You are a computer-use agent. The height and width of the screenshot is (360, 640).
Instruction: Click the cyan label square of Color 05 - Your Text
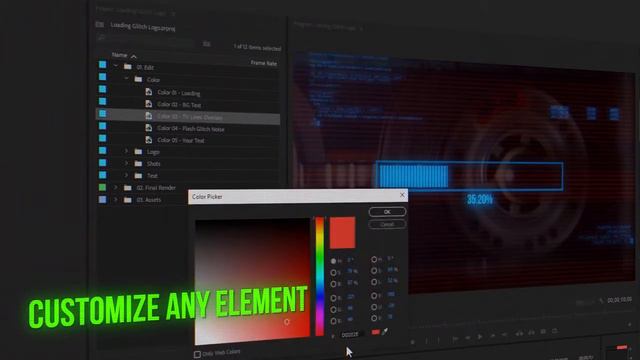pos(102,138)
